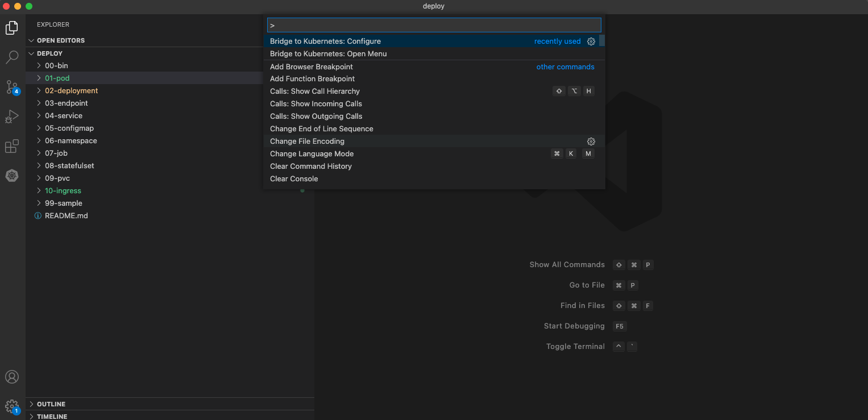Open the Extensions view
Screen dimensions: 868x420
pos(11,146)
